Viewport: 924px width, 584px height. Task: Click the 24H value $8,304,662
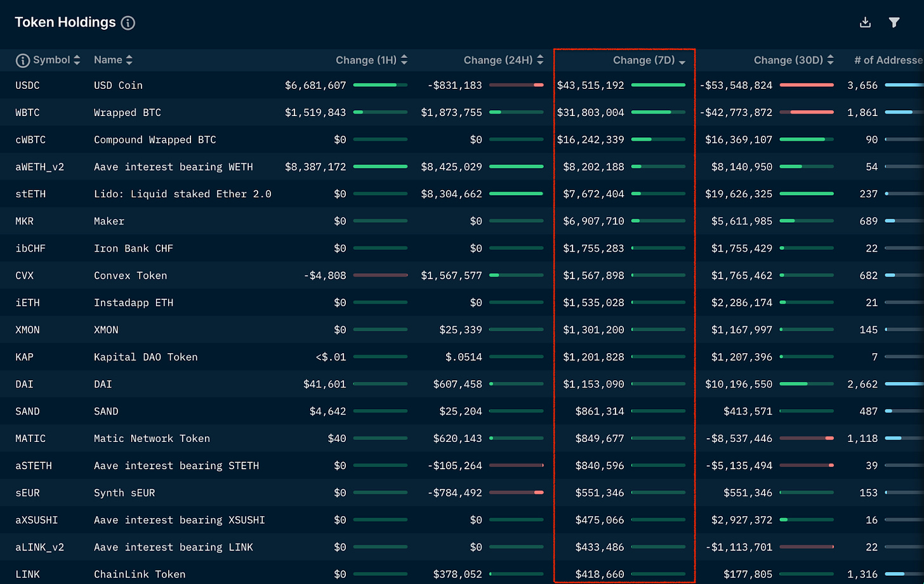[x=451, y=194]
